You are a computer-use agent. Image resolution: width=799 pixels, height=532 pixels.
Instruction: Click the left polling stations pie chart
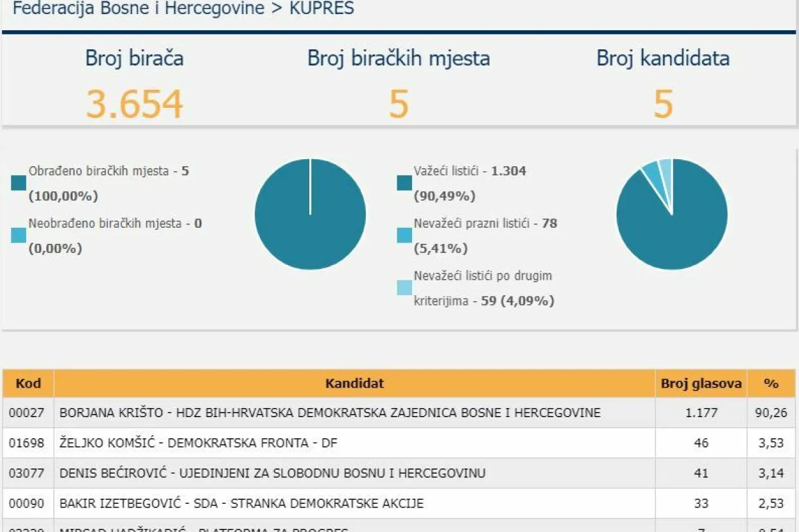pyautogui.click(x=310, y=214)
